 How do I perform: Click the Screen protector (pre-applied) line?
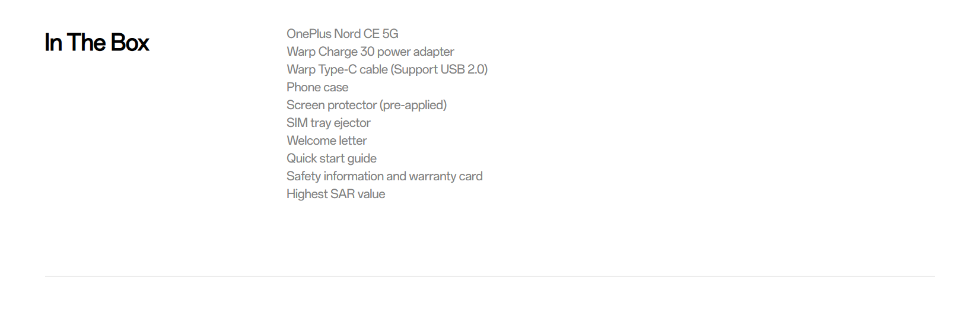coord(367,105)
